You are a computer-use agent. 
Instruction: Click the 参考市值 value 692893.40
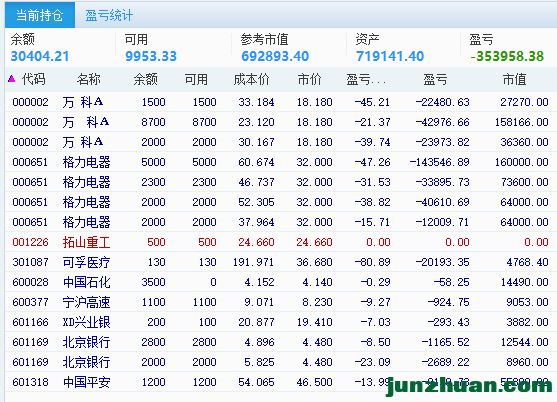click(275, 56)
